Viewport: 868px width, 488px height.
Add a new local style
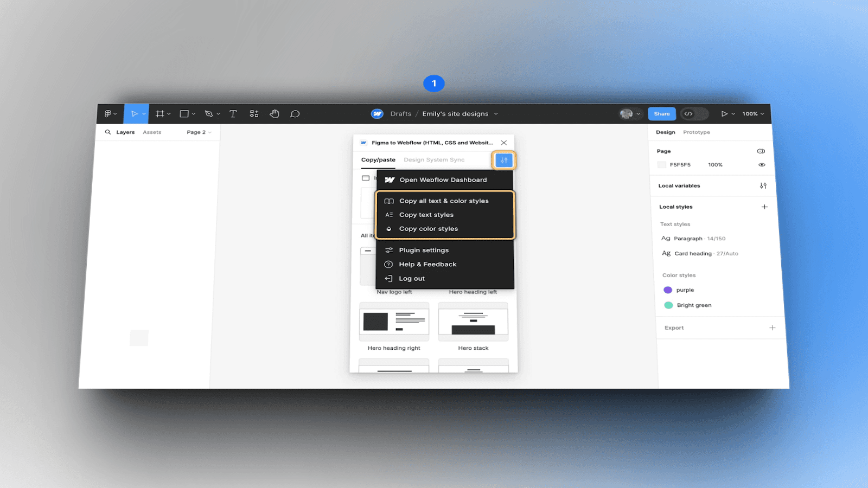[x=764, y=207]
